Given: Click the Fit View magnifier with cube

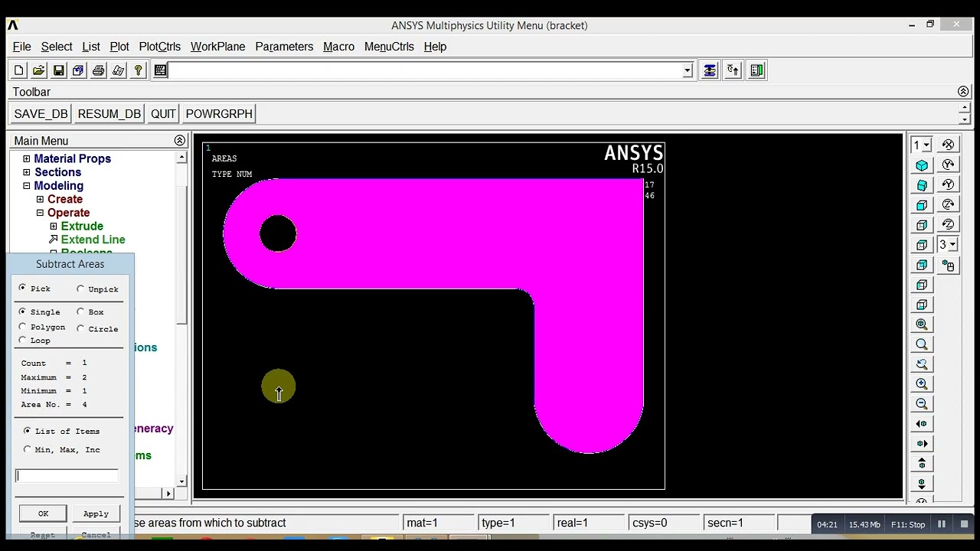Looking at the screenshot, I should (922, 324).
